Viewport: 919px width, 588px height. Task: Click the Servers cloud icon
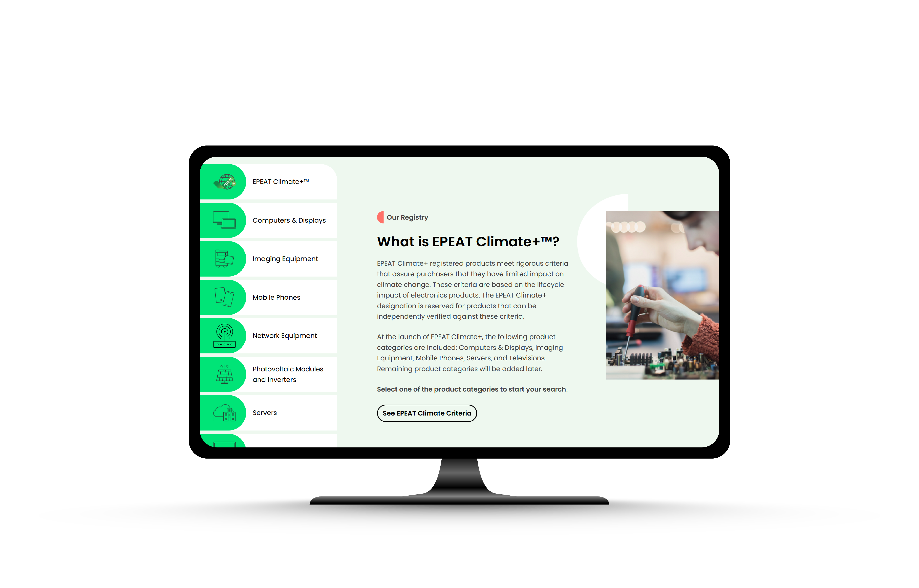[225, 412]
